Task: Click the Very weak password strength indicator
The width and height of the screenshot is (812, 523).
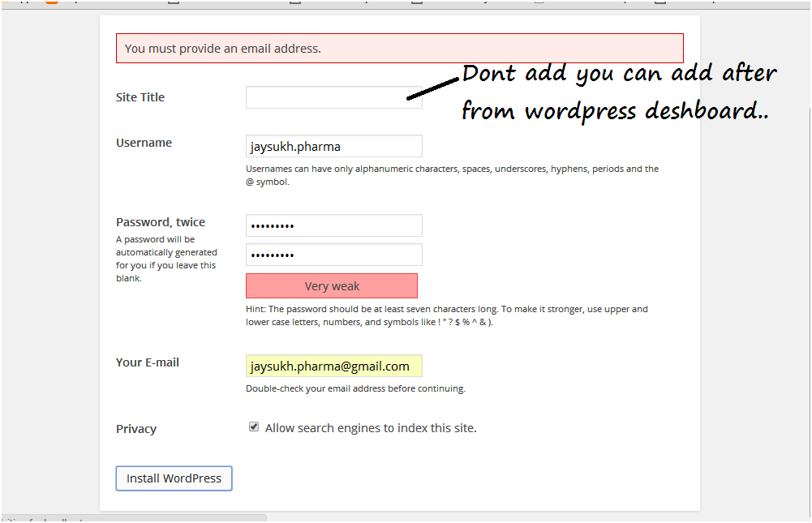Action: click(x=332, y=286)
